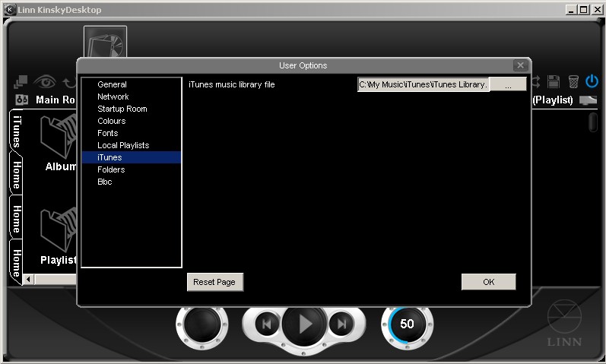
Task: Click the left rotary control knob
Action: [202, 324]
